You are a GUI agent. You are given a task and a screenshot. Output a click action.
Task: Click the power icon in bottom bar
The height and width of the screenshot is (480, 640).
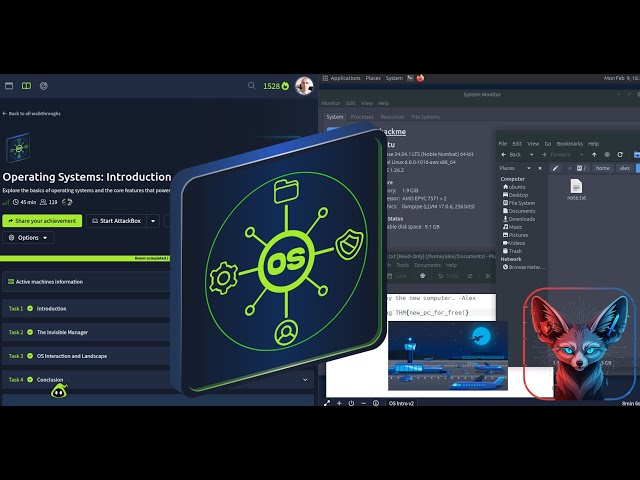(x=351, y=403)
